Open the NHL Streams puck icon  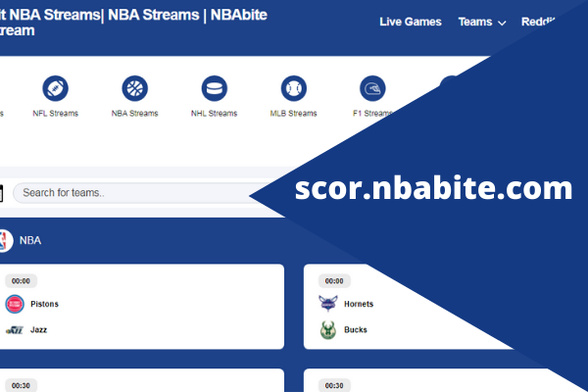click(x=214, y=88)
